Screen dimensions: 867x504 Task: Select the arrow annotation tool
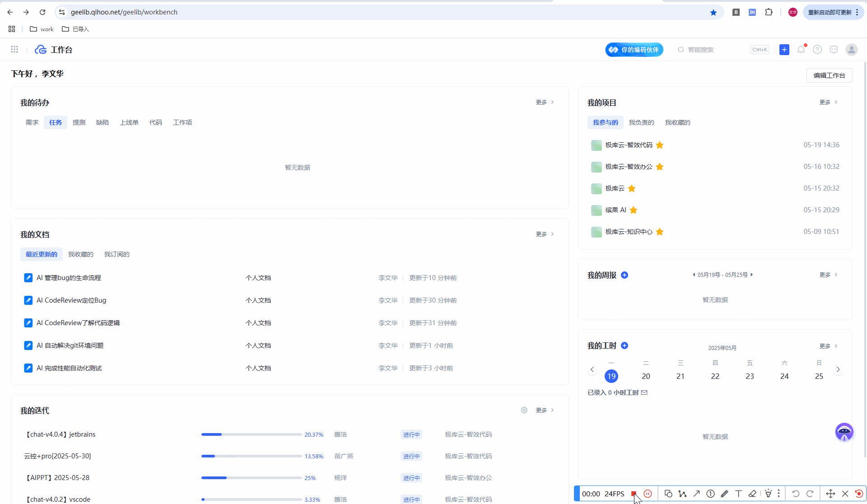(696, 494)
